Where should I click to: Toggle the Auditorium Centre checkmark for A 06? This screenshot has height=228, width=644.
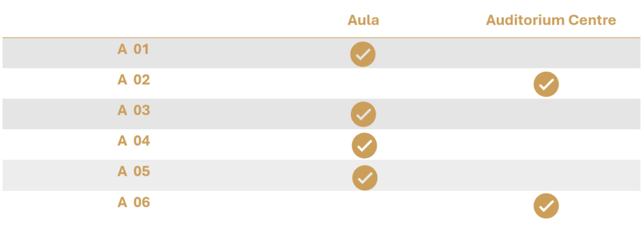point(547,206)
